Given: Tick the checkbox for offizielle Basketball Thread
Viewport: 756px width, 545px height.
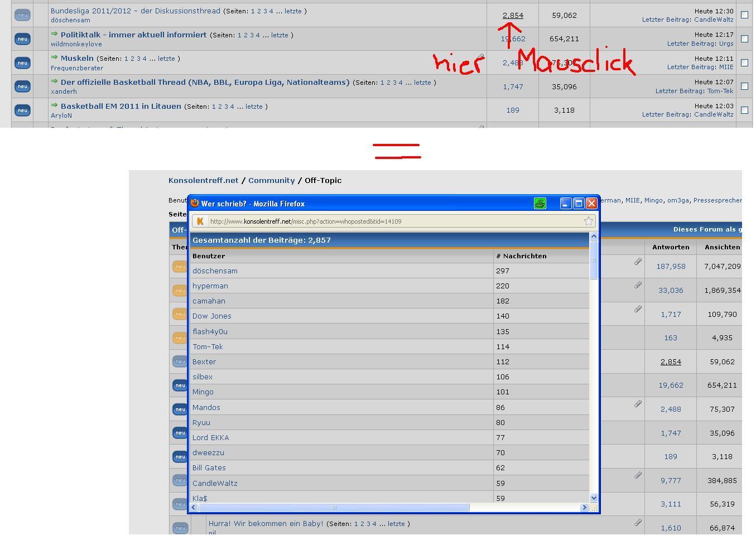Looking at the screenshot, I should coord(744,86).
